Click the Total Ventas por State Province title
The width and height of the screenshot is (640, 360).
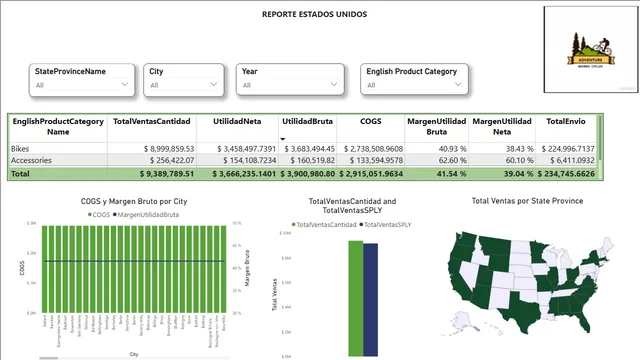pos(527,201)
